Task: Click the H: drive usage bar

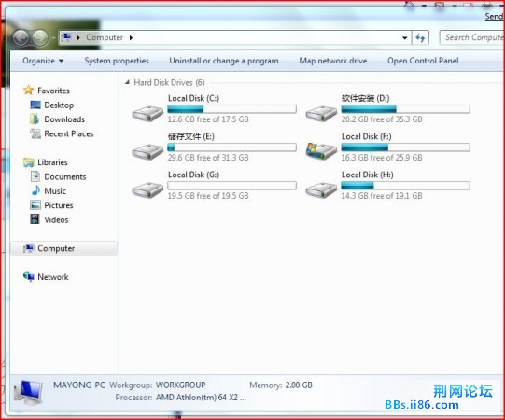Action: [405, 186]
